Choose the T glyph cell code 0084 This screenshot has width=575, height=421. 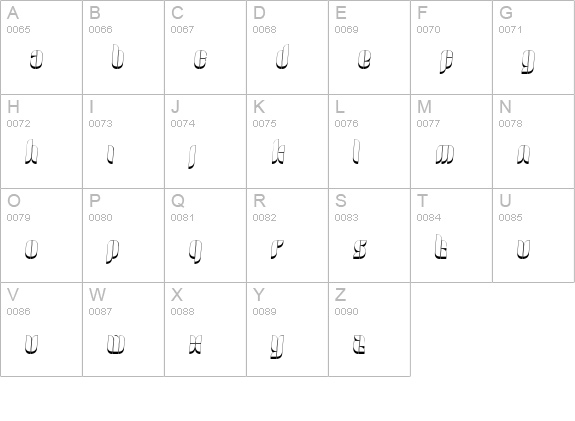(x=451, y=235)
